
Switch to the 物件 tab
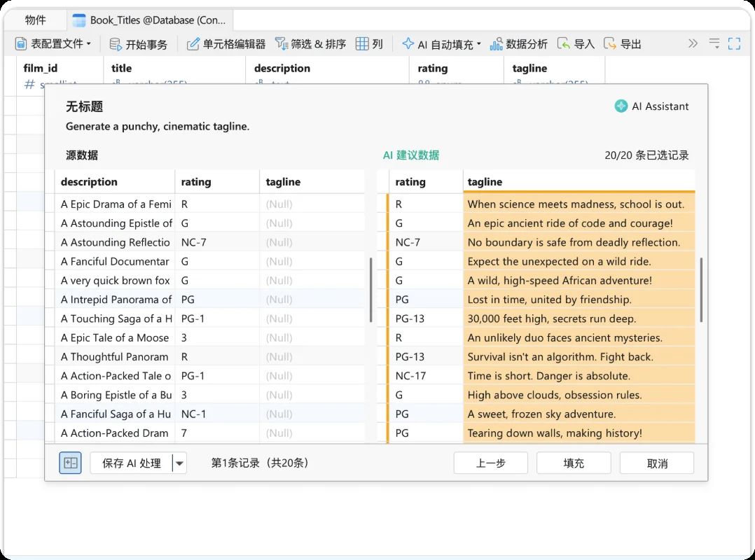tap(36, 20)
